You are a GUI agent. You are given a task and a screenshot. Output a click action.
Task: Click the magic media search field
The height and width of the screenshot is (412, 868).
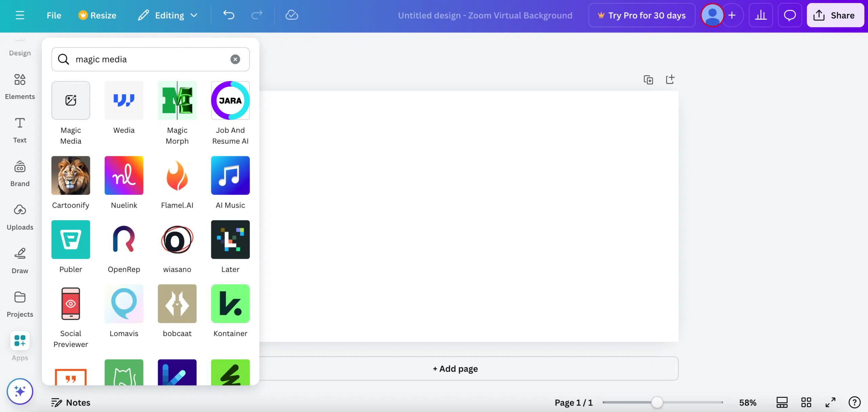tap(151, 59)
